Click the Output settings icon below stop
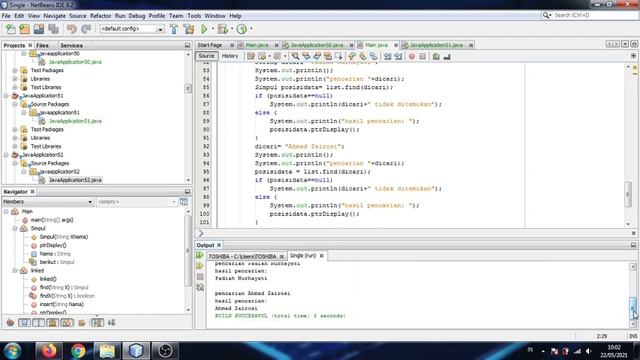640x360 pixels. point(200,287)
